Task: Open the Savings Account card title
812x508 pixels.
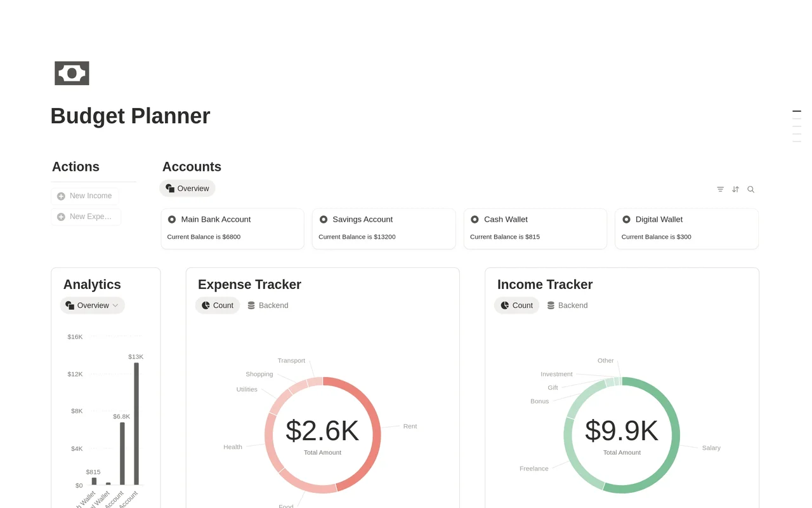Action: click(x=362, y=219)
